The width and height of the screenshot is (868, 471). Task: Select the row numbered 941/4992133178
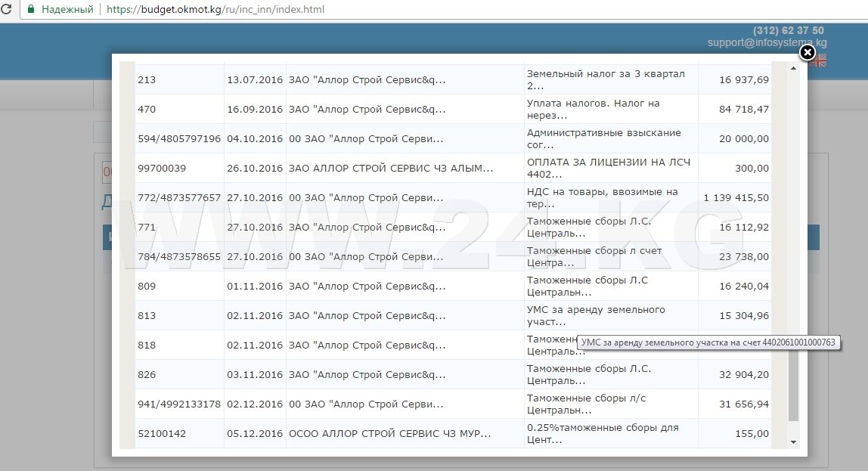click(179, 404)
